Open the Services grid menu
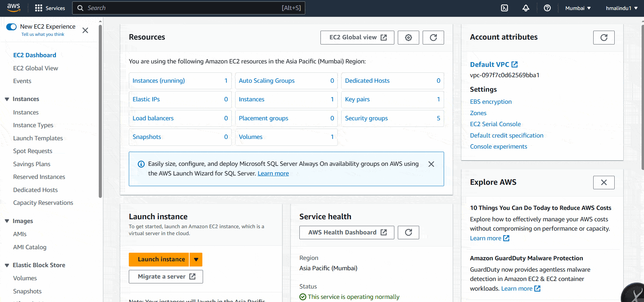The width and height of the screenshot is (644, 302). tap(50, 8)
